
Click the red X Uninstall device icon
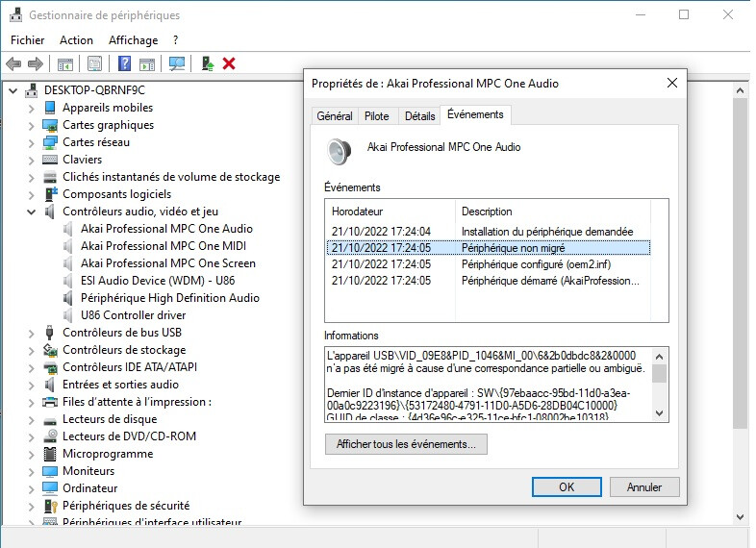pos(229,63)
